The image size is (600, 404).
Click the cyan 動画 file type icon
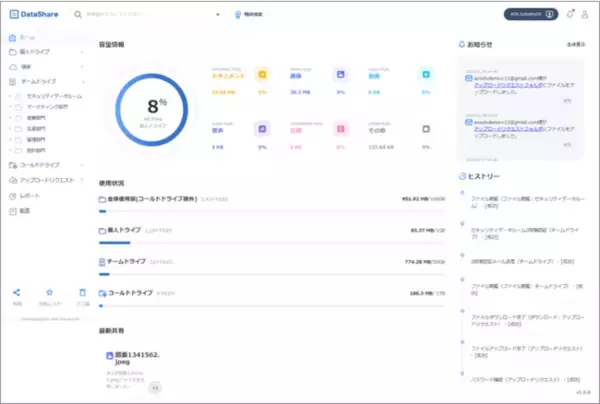click(426, 75)
